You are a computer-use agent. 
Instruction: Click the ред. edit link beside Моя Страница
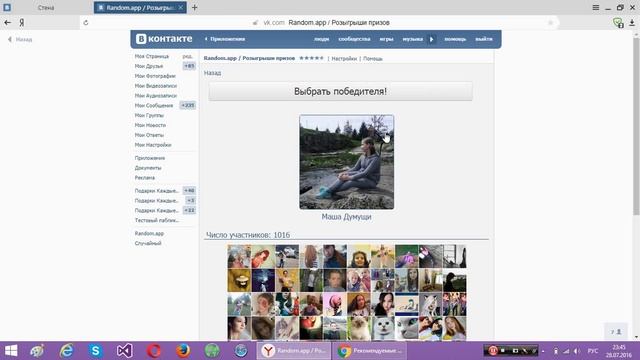point(187,56)
